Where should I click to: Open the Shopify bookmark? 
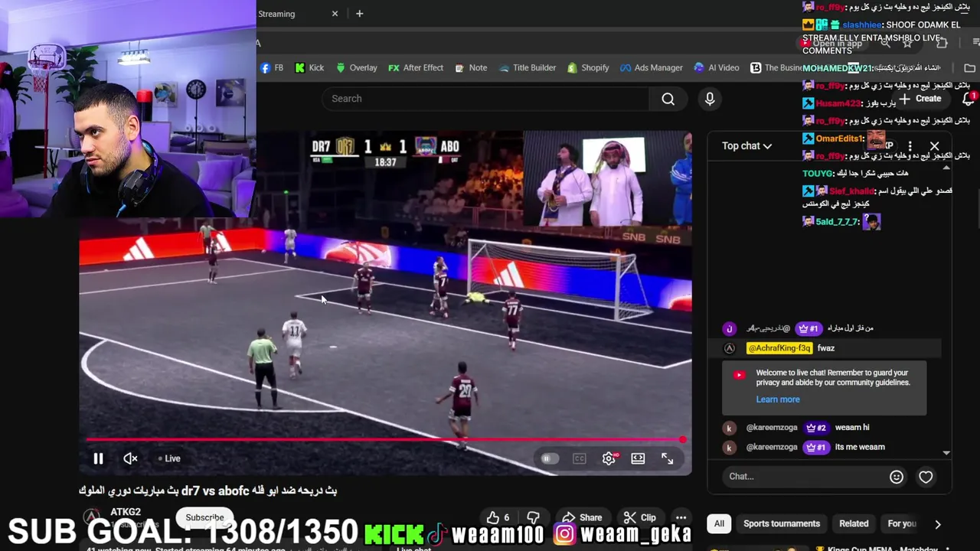coord(587,68)
